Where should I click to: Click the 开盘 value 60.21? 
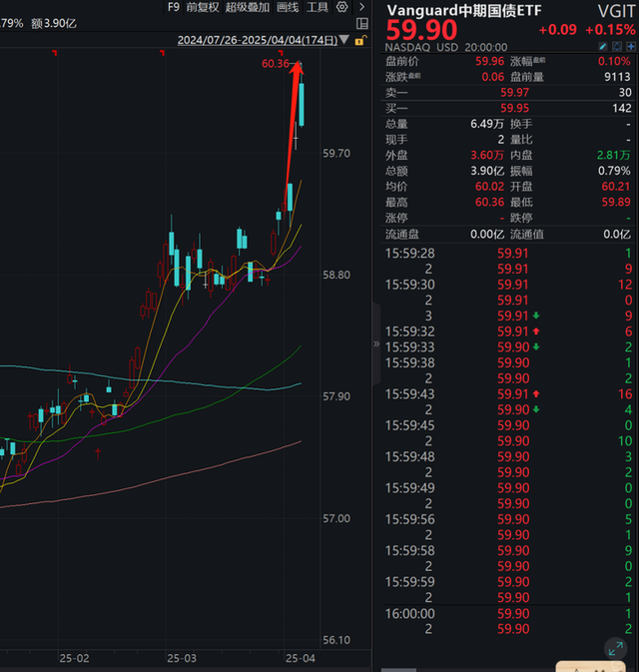tap(616, 187)
